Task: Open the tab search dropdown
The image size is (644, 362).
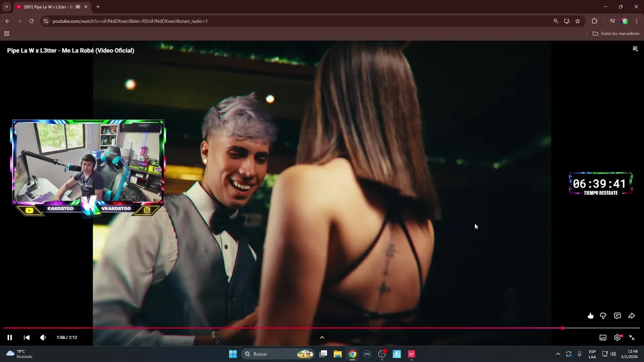Action: (x=7, y=7)
